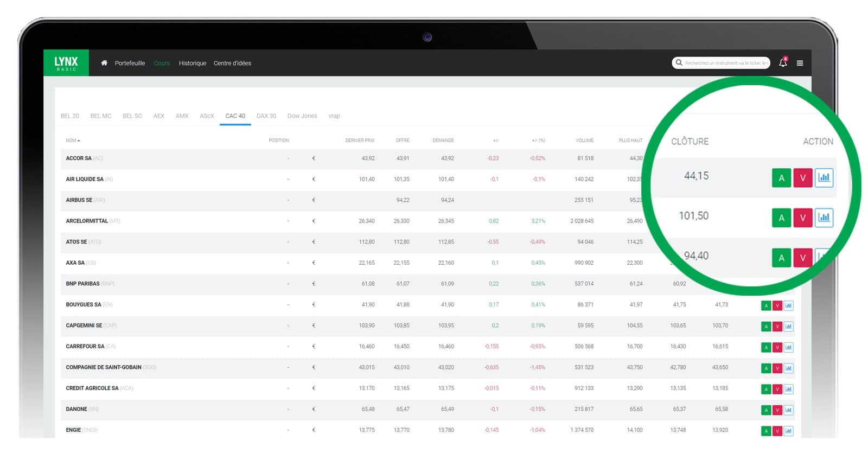Buy (A) on the Credit Agricole row
Image resolution: width=868 pixels, height=453 pixels.
click(766, 389)
